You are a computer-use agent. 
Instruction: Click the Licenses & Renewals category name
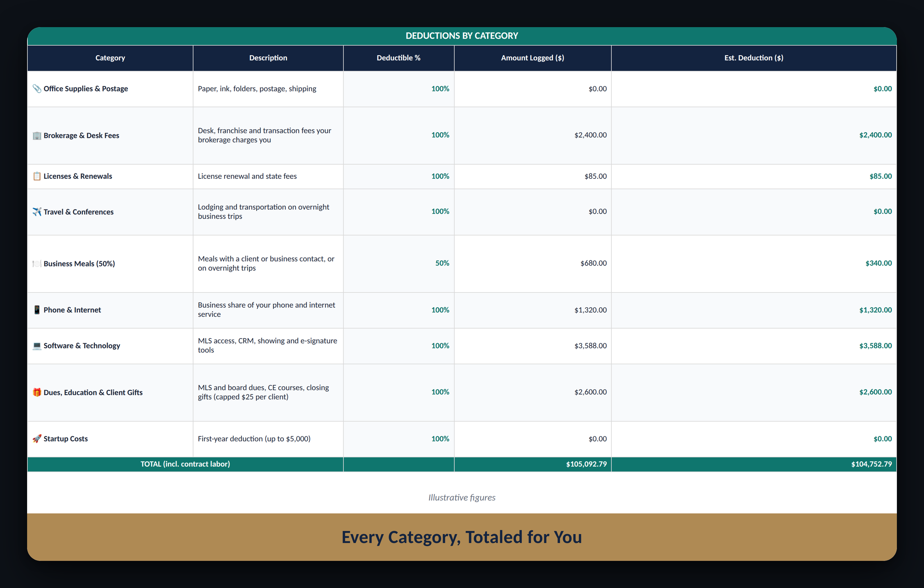coord(78,176)
